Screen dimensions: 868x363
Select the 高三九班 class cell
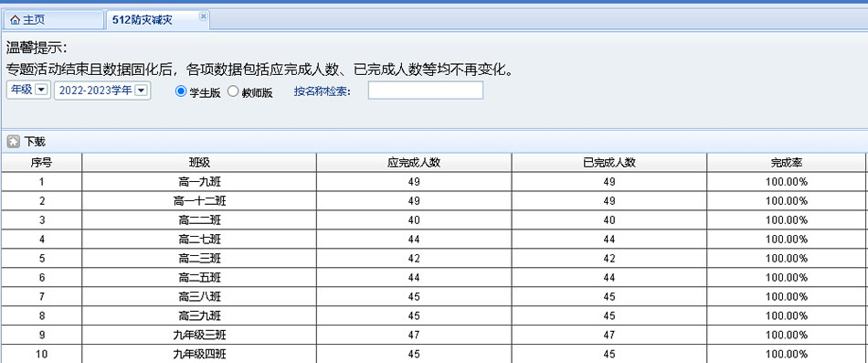coord(199,315)
